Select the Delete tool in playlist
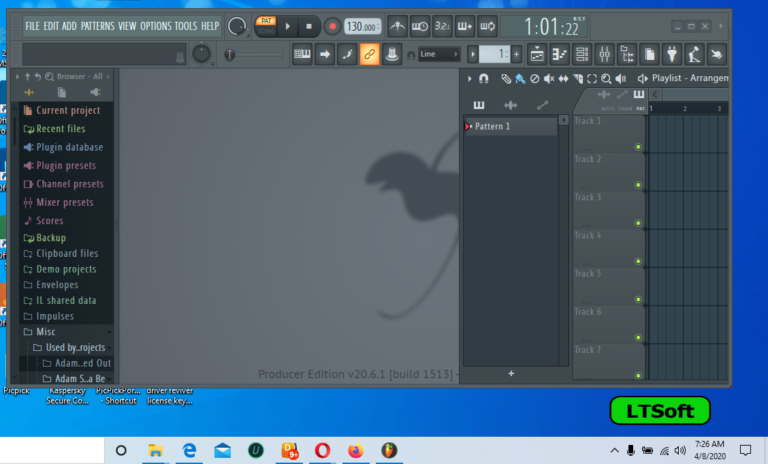 click(x=535, y=78)
